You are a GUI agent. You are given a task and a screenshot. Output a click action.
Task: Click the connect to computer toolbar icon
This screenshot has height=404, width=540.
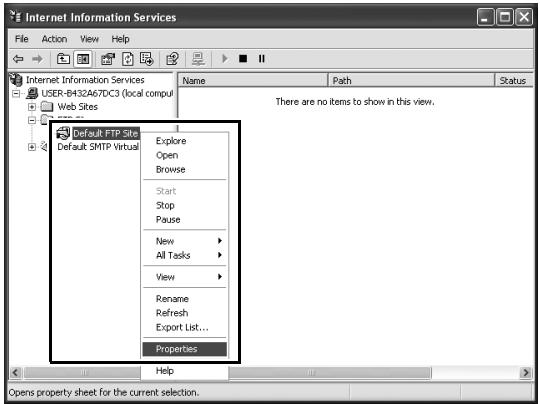(x=198, y=59)
